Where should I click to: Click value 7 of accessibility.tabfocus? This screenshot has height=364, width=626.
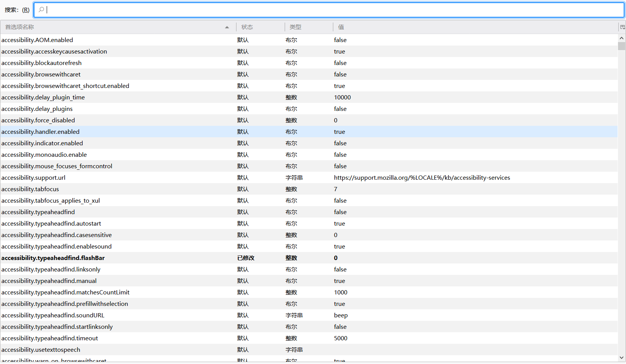(x=336, y=189)
